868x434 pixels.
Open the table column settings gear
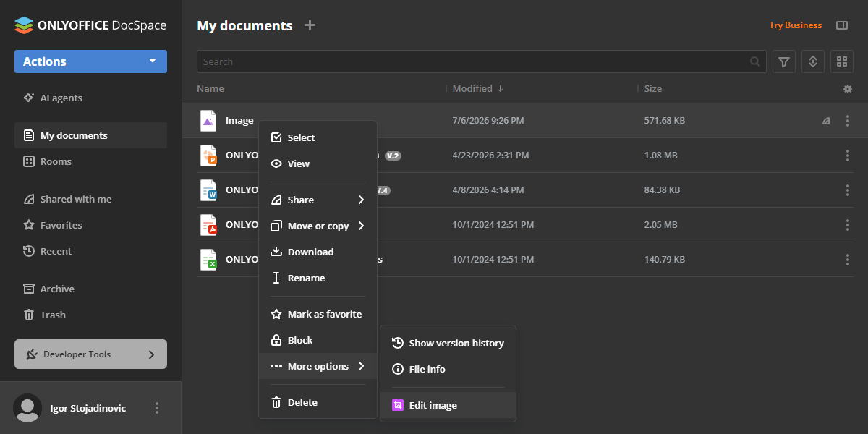click(848, 89)
